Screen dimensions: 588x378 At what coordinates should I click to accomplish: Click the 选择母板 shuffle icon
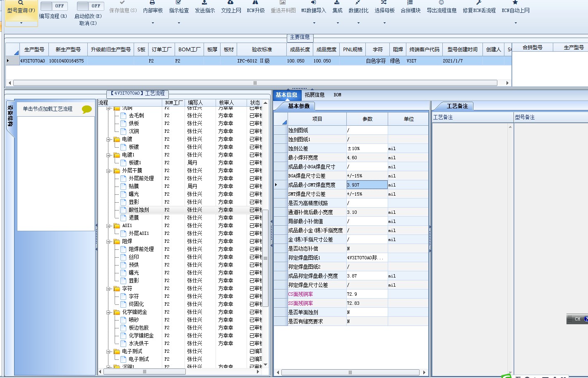(x=384, y=2)
